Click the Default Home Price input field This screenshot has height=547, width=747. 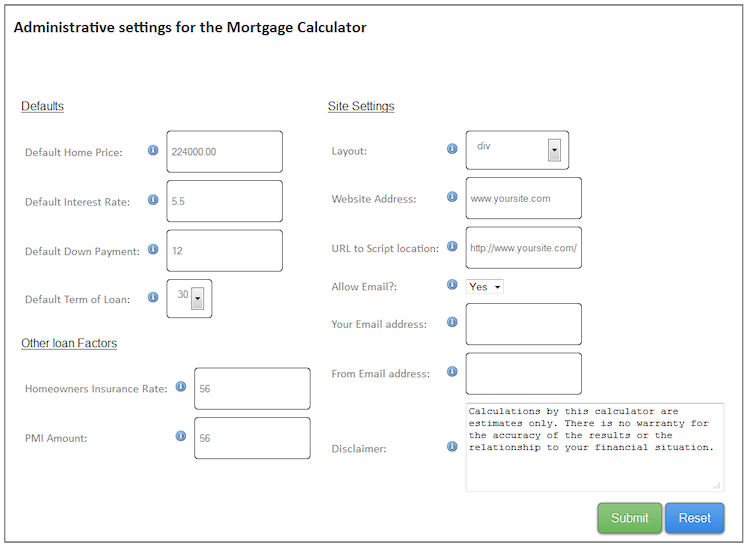pyautogui.click(x=225, y=152)
